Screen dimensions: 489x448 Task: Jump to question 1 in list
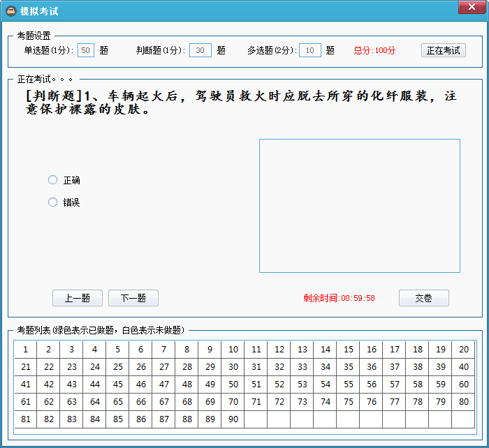click(x=25, y=350)
